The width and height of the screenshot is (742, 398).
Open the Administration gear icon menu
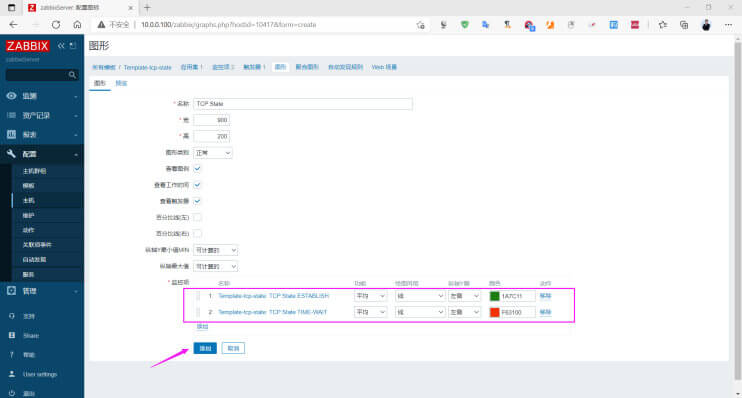coord(11,291)
